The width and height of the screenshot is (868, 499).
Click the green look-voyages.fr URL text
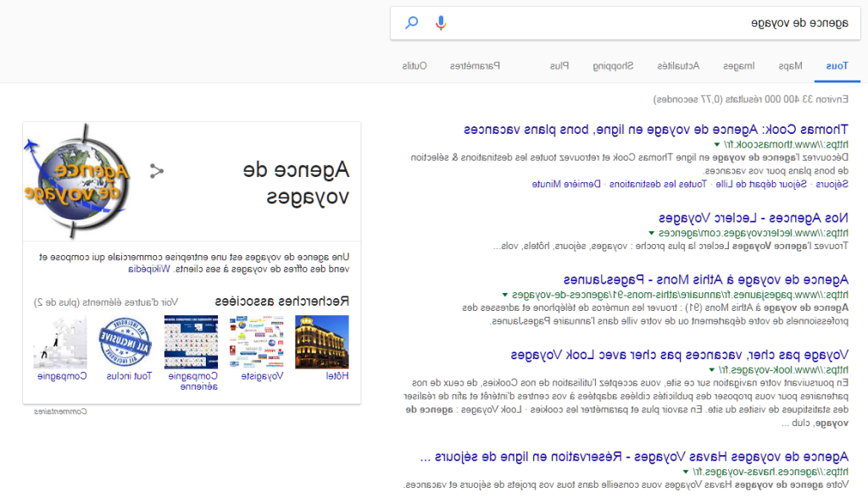coord(783,369)
